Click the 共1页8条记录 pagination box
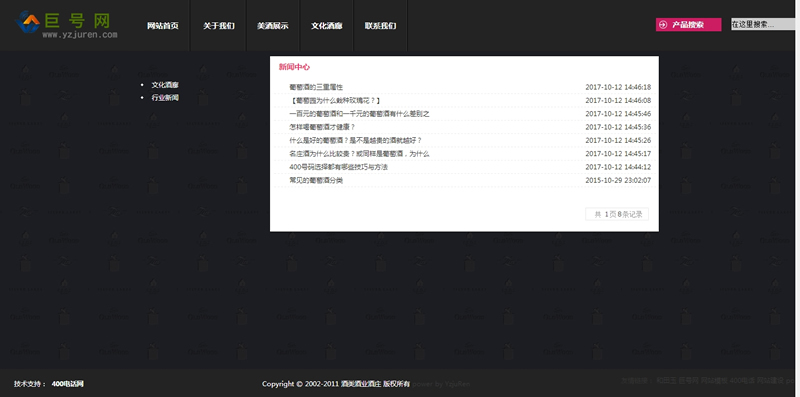The height and width of the screenshot is (397, 800). 617,214
